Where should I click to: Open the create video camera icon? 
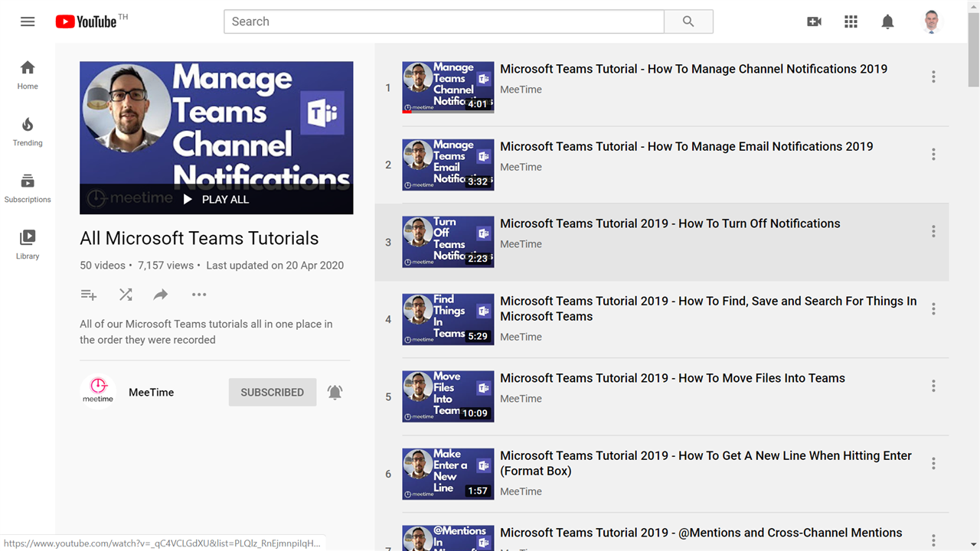tap(814, 21)
